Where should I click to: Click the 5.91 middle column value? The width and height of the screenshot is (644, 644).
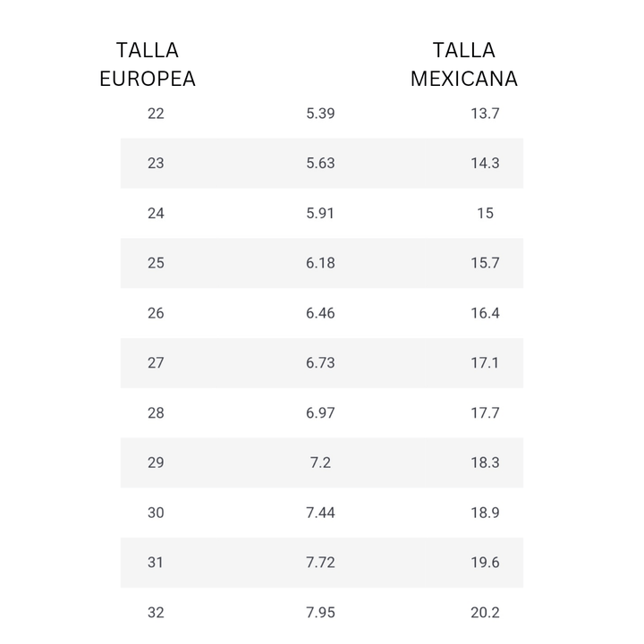(320, 214)
